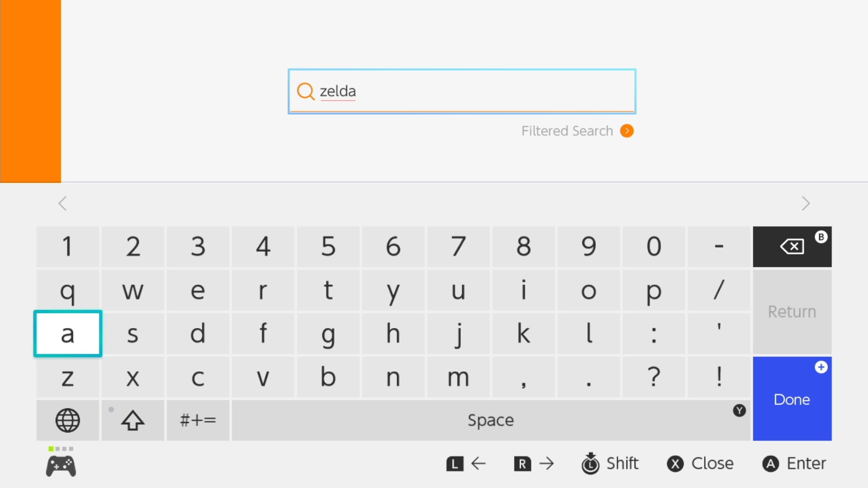Go to previous suggestion with left chevron
This screenshot has width=868, height=488.
[x=63, y=203]
